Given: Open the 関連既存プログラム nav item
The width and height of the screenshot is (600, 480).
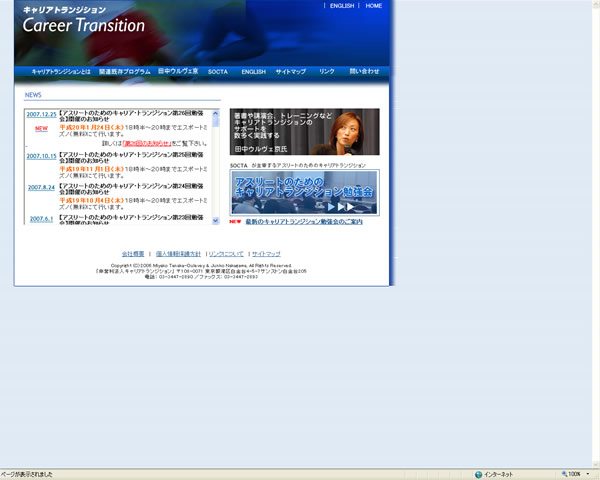Looking at the screenshot, I should (x=125, y=72).
